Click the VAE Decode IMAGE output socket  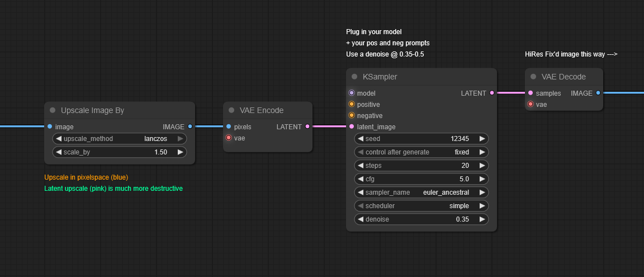pyautogui.click(x=598, y=93)
